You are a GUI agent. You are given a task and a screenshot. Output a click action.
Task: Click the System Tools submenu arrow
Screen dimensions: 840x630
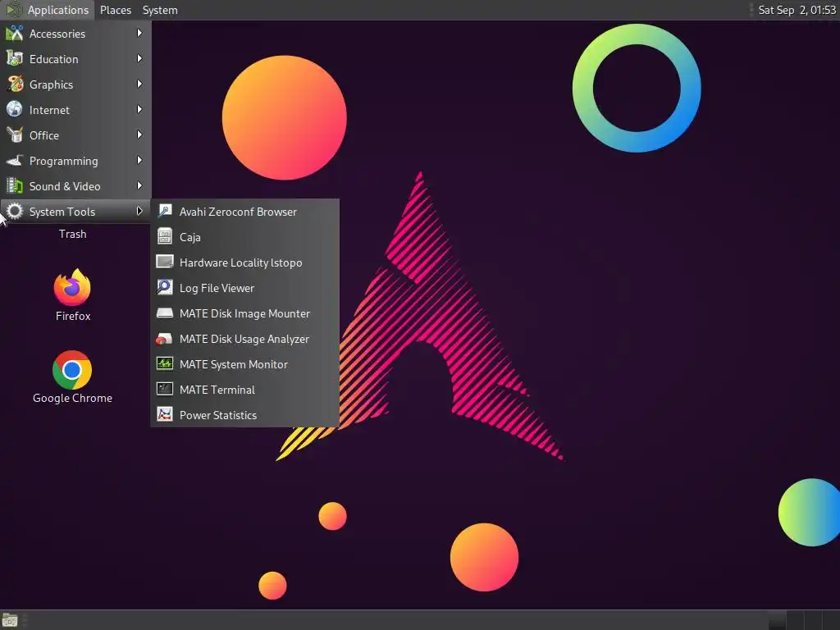click(139, 211)
